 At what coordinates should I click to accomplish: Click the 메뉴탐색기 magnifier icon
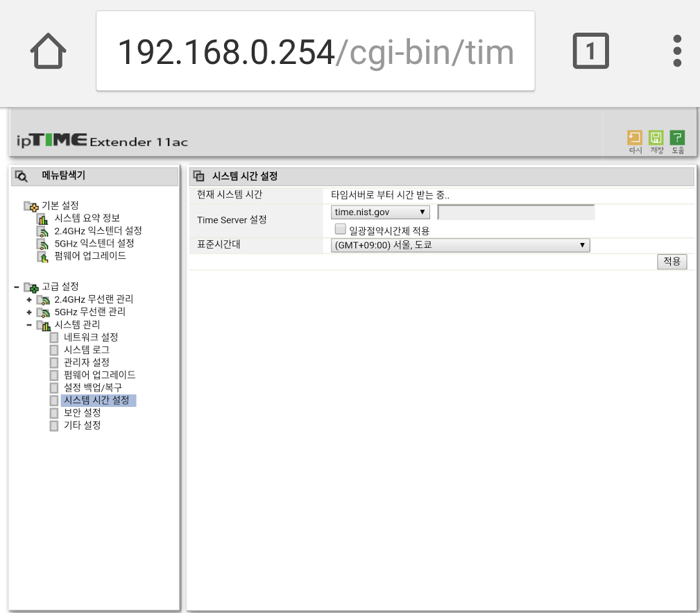coord(21,176)
